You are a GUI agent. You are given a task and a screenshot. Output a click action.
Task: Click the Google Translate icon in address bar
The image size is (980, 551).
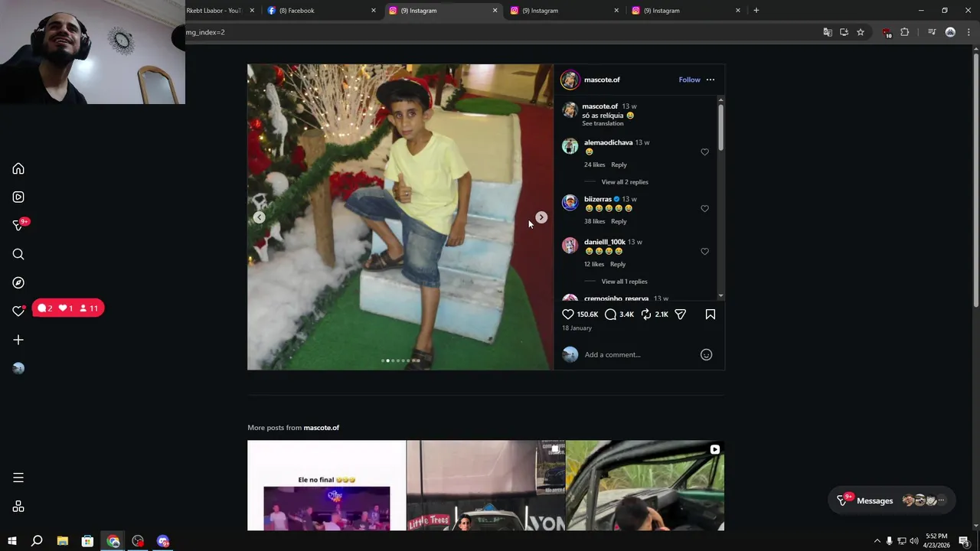[x=828, y=32]
